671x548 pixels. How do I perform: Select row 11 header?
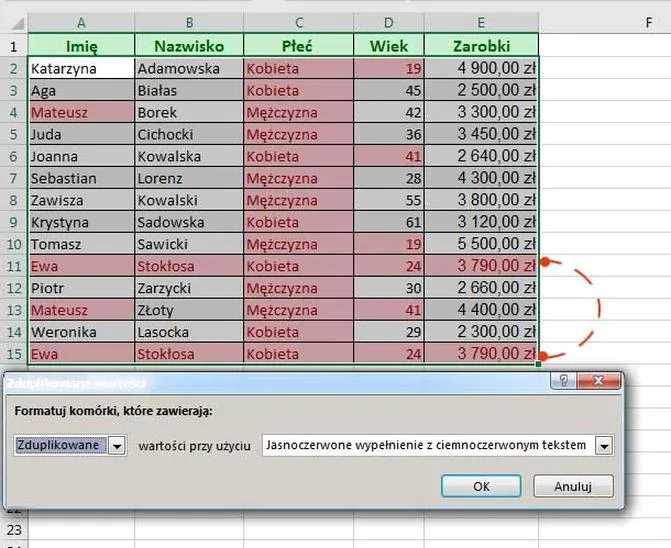[x=14, y=266]
